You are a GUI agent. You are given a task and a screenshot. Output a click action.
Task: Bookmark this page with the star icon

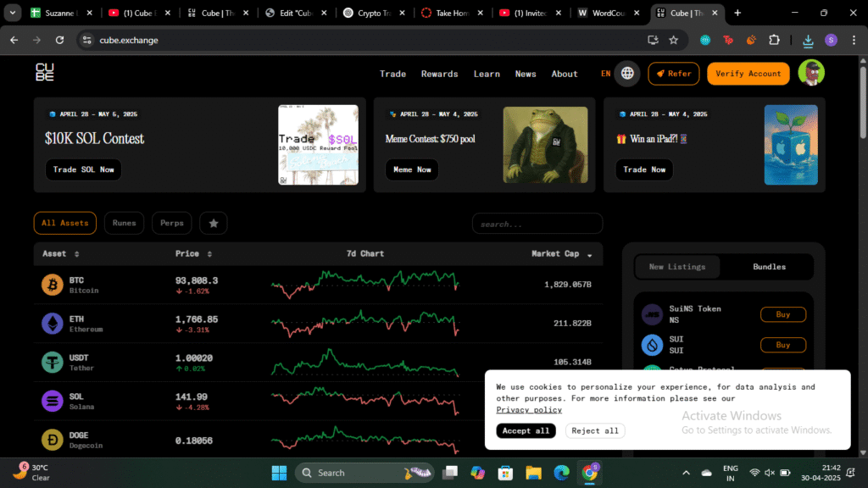coord(674,40)
